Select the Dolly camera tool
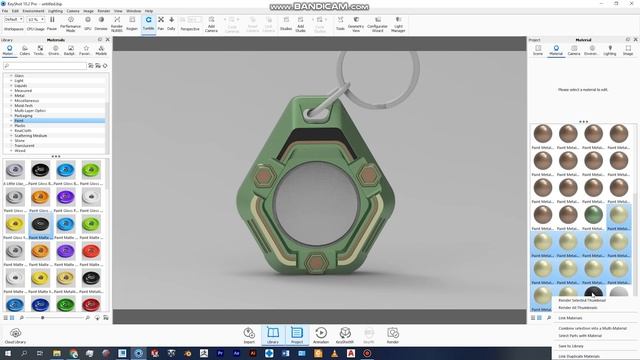This screenshot has height=360, width=640. point(171,24)
